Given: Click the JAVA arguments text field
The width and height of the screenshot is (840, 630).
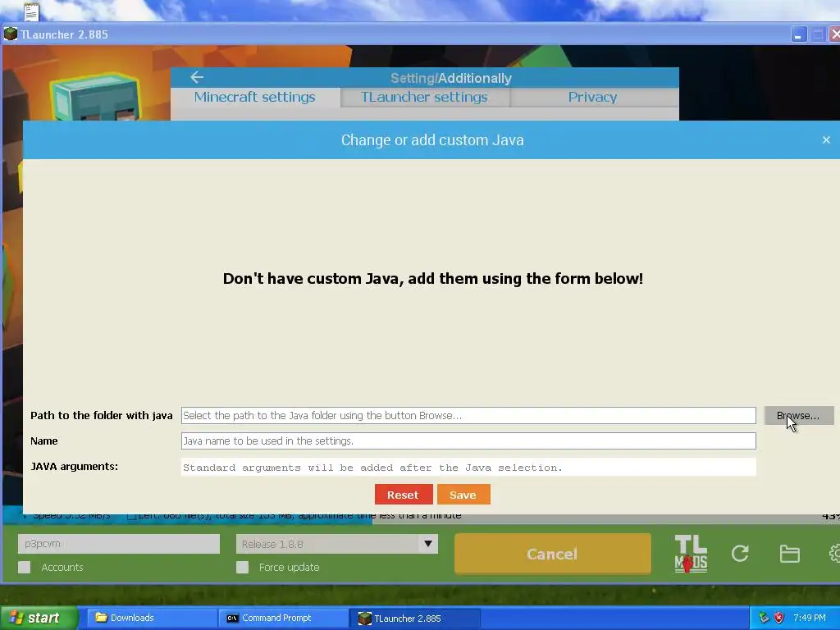Looking at the screenshot, I should [x=468, y=467].
